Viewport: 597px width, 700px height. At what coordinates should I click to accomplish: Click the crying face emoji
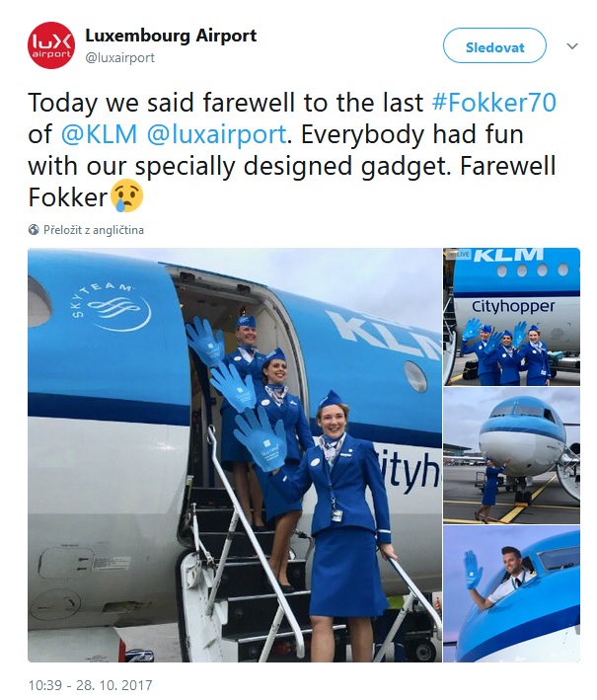(x=126, y=196)
